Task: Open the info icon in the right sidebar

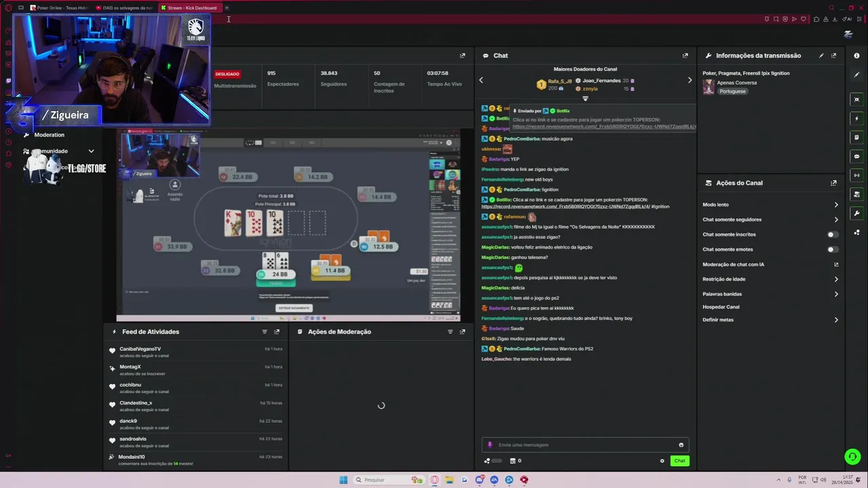Action: click(x=856, y=56)
